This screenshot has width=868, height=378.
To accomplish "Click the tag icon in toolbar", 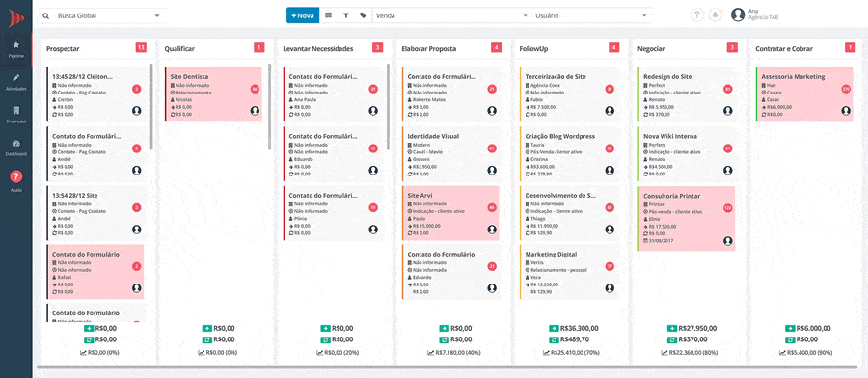I will tap(363, 15).
